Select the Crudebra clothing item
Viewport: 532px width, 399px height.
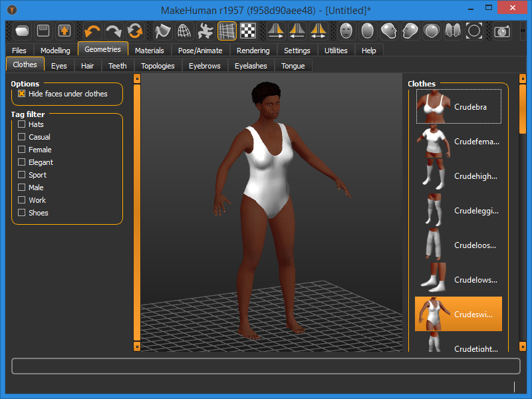(459, 106)
